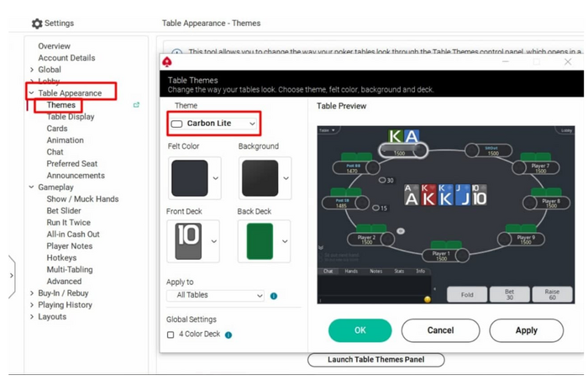Select the black Background swatch
Screen dimensions: 588x385
click(260, 178)
